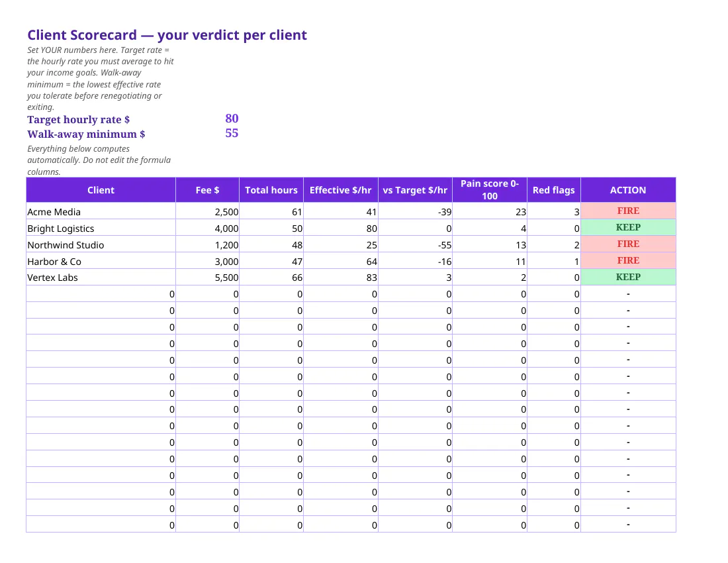Viewport: 728px width, 563px height.
Task: Click the Harbor & Co client cell
Action: click(x=101, y=262)
